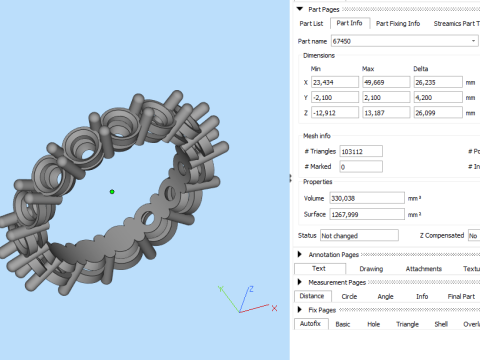The height and width of the screenshot is (360, 480).
Task: Open the Attachments tab
Action: coord(424,269)
